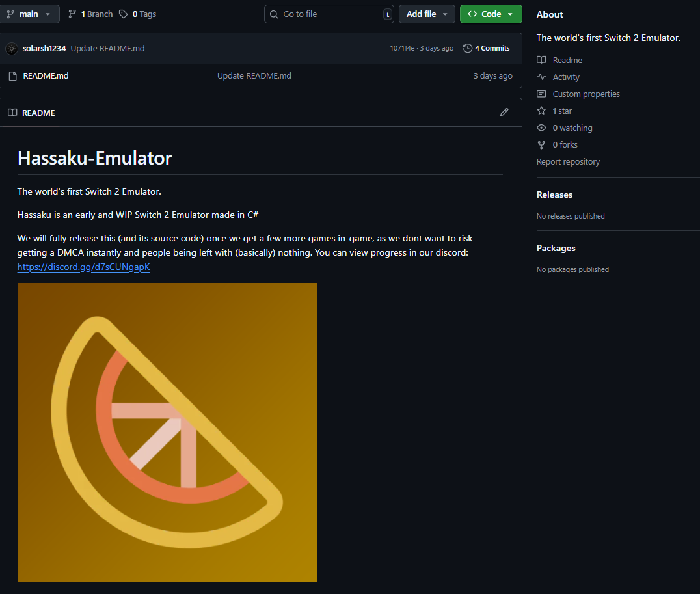Click 'No releases published' text

coord(571,216)
